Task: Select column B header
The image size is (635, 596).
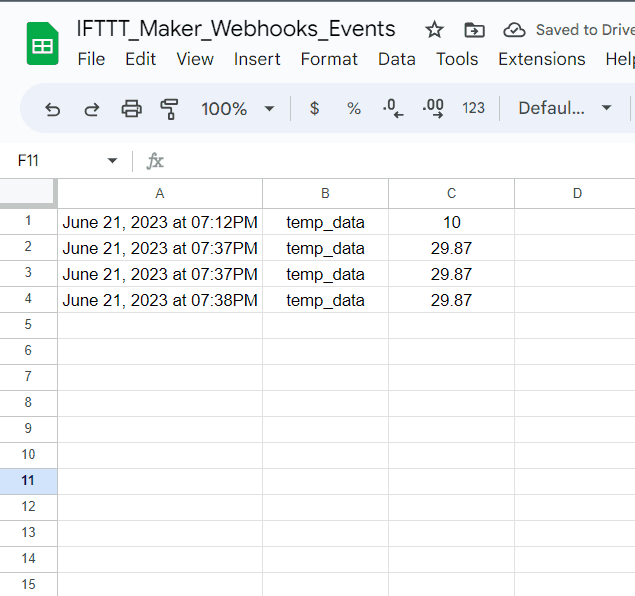Action: tap(325, 194)
